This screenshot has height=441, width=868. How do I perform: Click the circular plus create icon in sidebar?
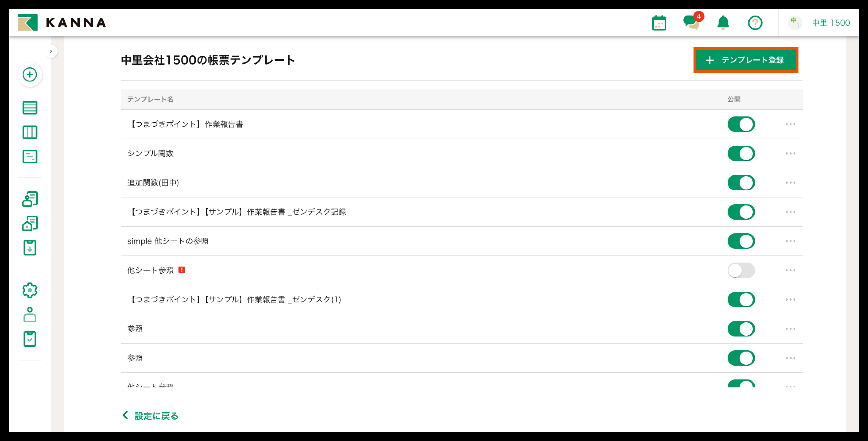click(x=30, y=74)
